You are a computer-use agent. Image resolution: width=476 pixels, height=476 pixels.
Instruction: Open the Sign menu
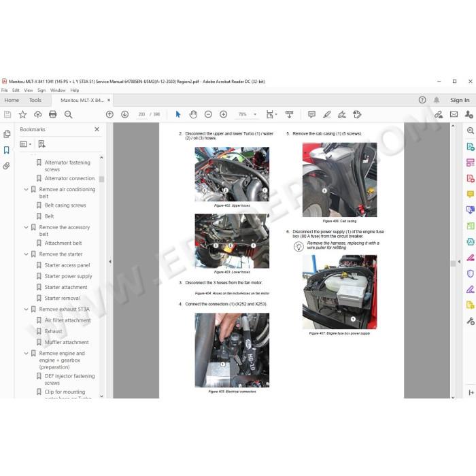41,90
